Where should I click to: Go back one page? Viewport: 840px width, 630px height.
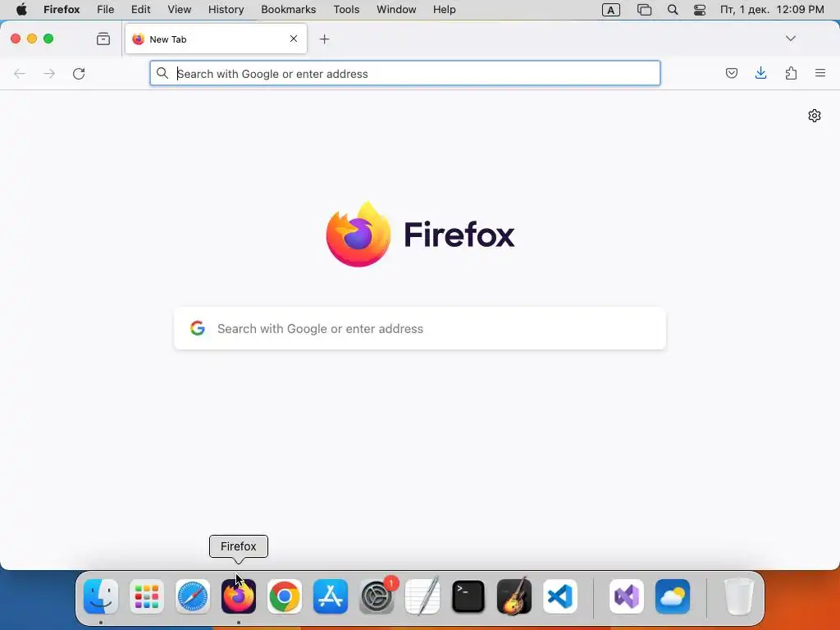20,73
